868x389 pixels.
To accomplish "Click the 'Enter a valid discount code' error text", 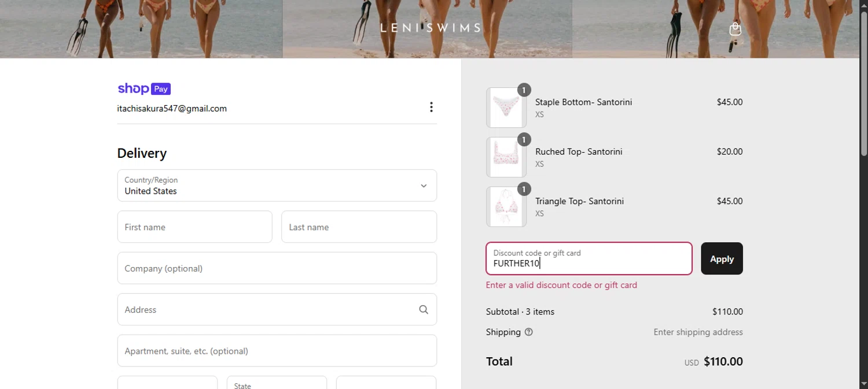I will 561,285.
